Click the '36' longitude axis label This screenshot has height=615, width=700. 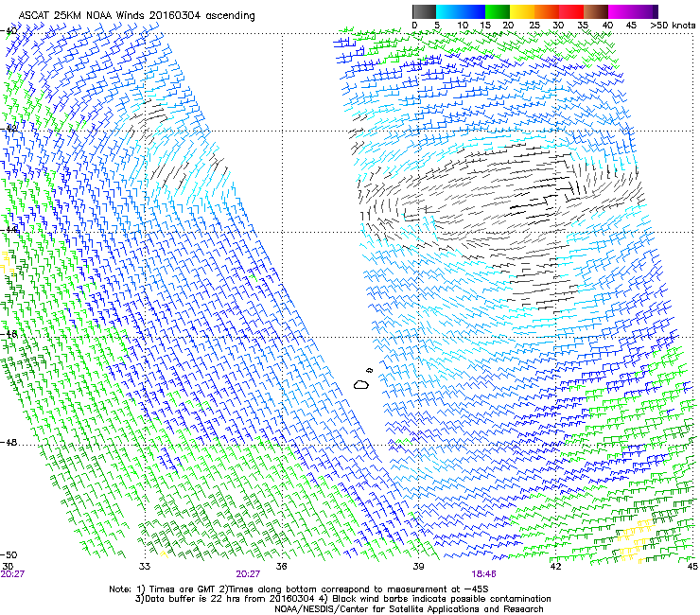[x=281, y=567]
